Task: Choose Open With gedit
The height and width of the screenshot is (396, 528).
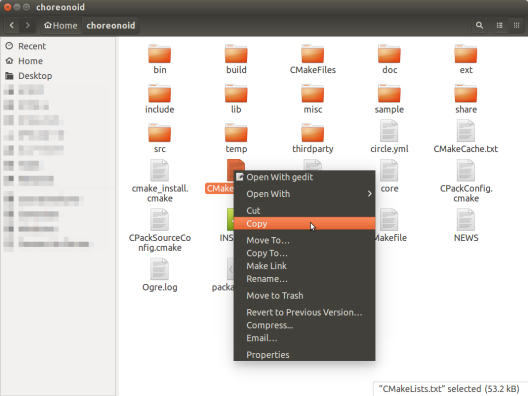Action: click(x=304, y=177)
